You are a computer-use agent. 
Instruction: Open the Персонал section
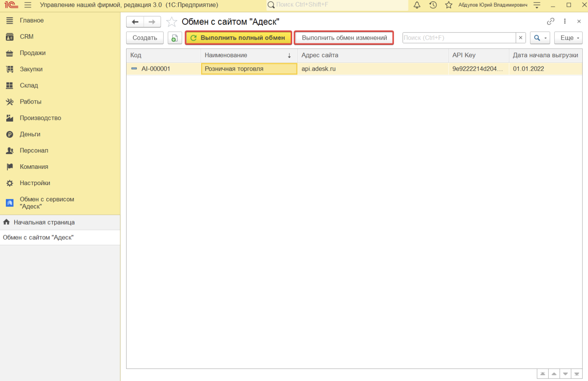60,151
